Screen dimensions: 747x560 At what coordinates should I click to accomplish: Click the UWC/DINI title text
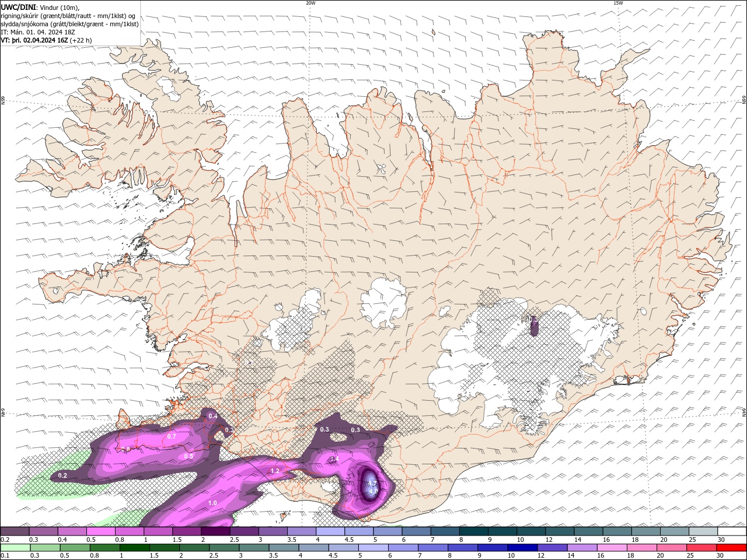19,7
